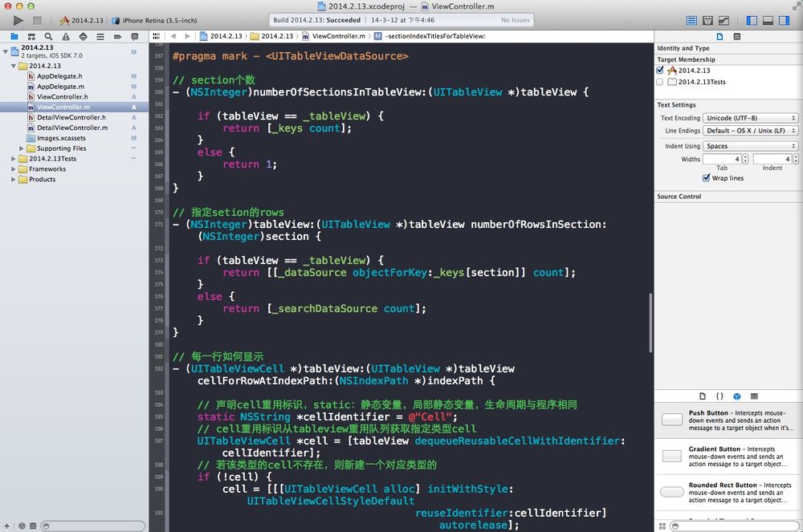Open the Symbol navigator tab
The width and height of the screenshot is (803, 532).
point(31,36)
